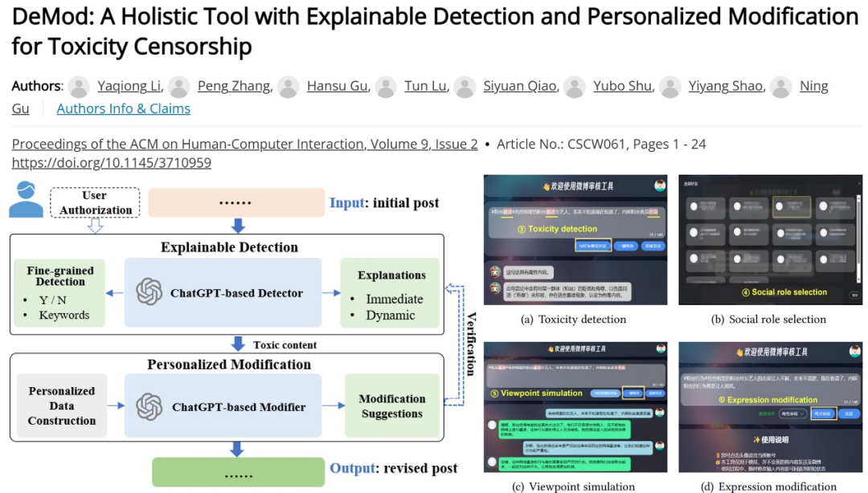
Task: Click the avatar icon beside Yaqiong Li
Action: (79, 87)
